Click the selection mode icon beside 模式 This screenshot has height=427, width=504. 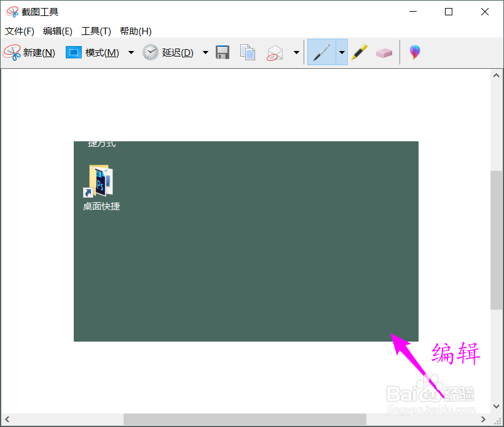click(x=74, y=52)
